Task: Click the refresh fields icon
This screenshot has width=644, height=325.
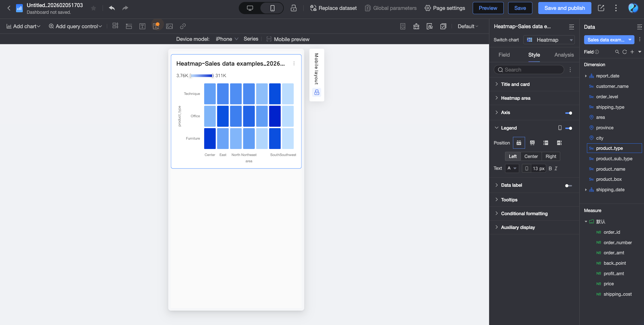Action: (625, 52)
